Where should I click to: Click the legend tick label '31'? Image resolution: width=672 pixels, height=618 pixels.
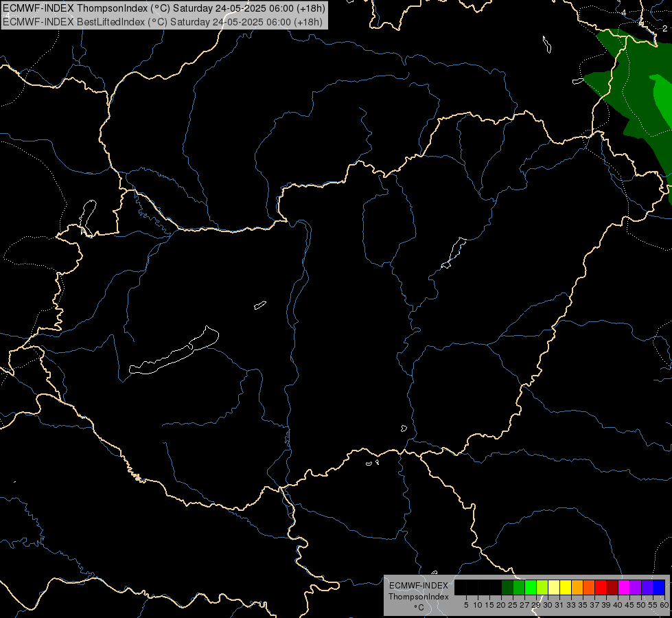(559, 605)
